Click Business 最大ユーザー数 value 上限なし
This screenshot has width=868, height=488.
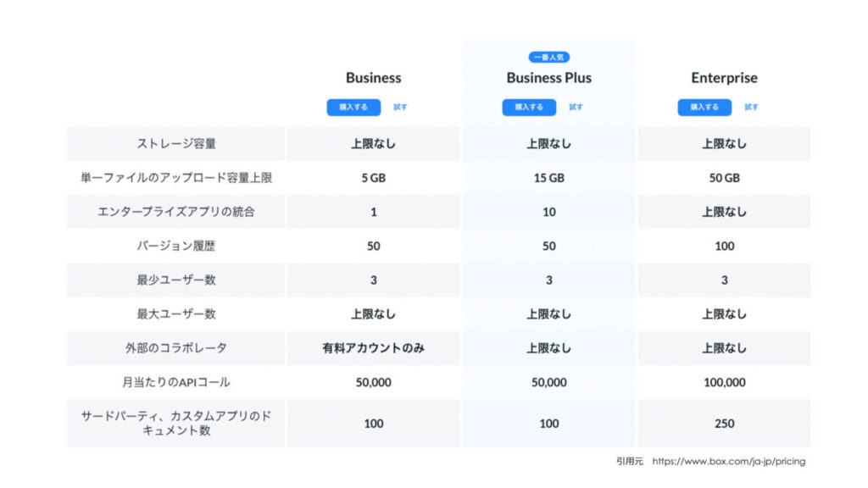point(374,314)
